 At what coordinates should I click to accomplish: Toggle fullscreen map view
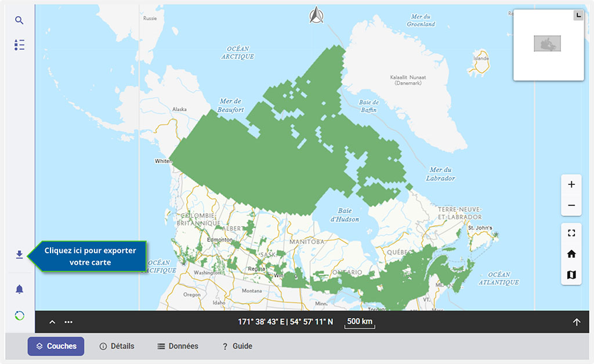pos(571,233)
